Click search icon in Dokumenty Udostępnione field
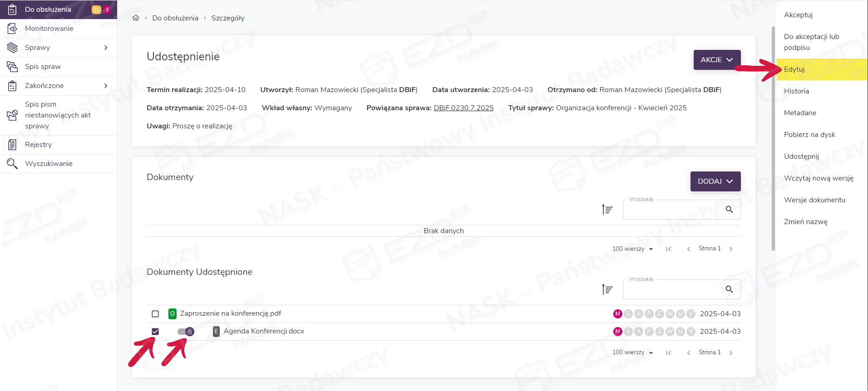 [729, 289]
